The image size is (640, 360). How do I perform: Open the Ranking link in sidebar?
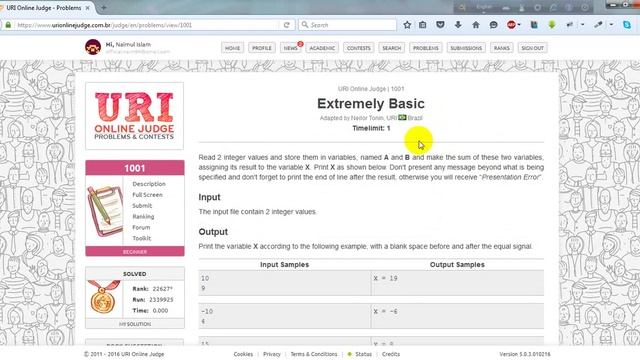pos(143,217)
